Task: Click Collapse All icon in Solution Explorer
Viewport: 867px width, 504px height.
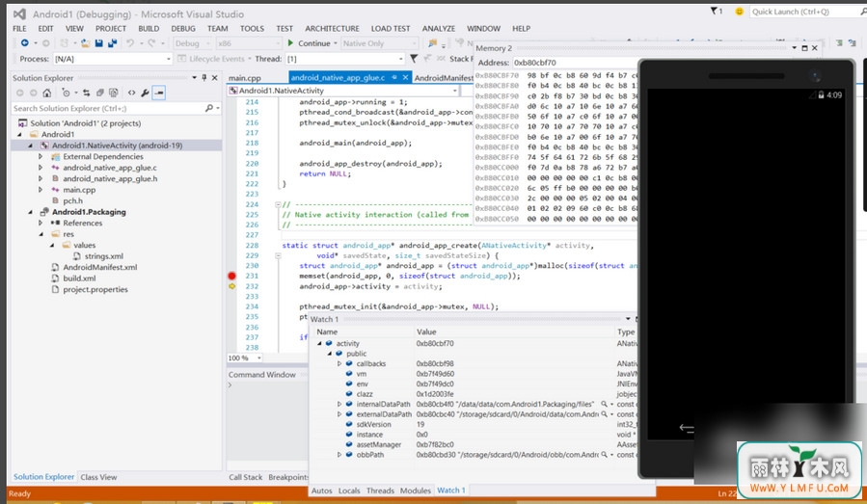Action: (100, 93)
